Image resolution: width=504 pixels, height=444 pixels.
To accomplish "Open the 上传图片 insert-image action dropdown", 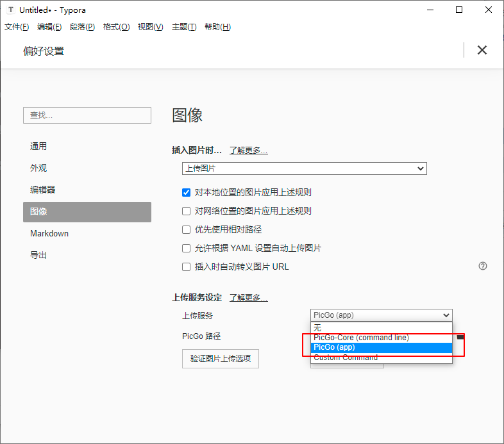I will [x=305, y=169].
